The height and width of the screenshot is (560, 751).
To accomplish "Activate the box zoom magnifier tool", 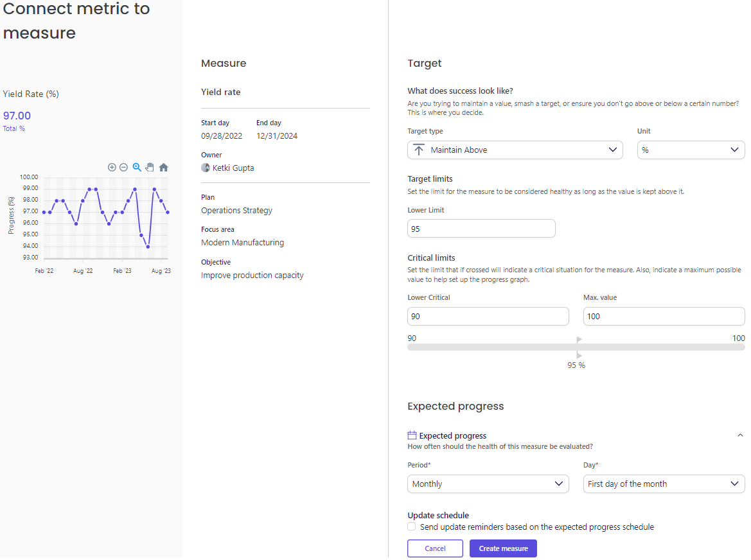I will (x=136, y=167).
